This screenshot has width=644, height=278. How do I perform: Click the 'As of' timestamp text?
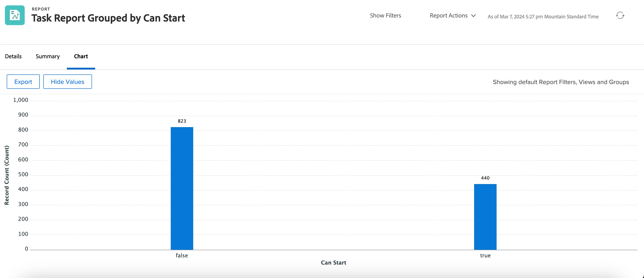pyautogui.click(x=543, y=17)
